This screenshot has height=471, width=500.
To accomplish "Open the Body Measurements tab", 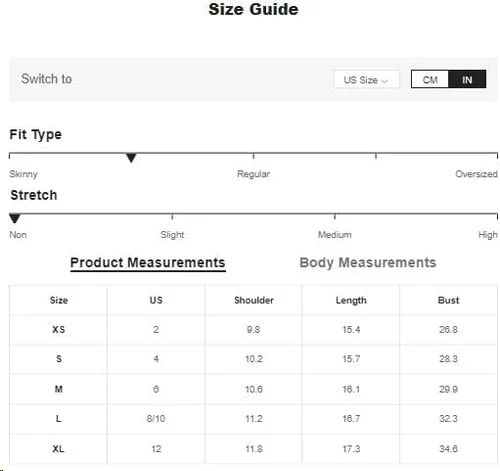I will 368,263.
